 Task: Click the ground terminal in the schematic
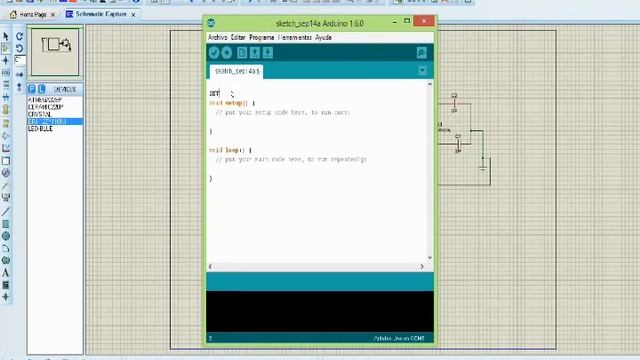483,167
